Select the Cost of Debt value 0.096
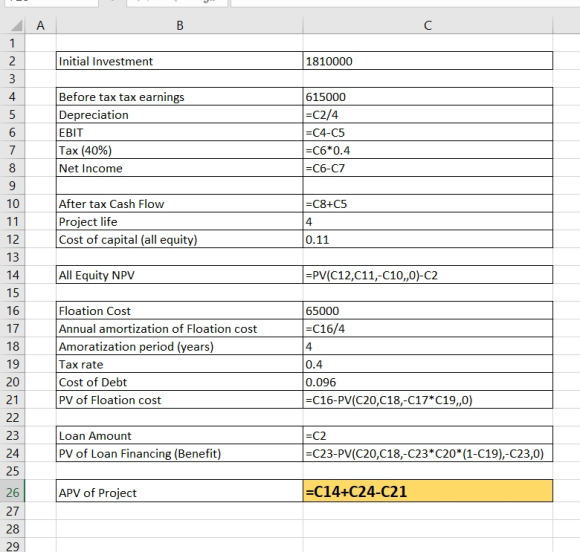The image size is (580, 552). [x=428, y=382]
